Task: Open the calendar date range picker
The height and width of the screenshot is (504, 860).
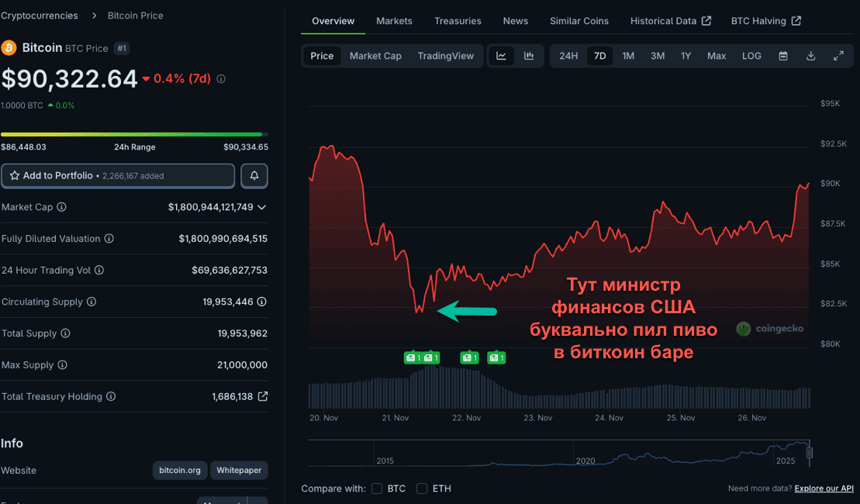Action: coord(783,56)
